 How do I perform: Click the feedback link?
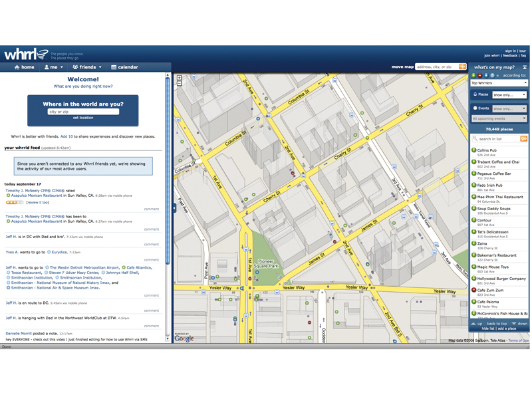tap(510, 56)
